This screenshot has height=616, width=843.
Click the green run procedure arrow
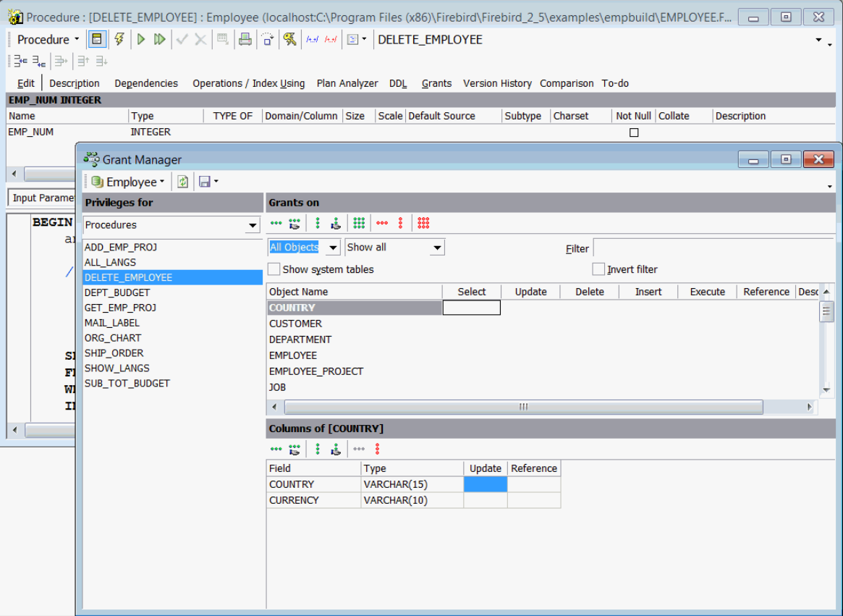click(x=142, y=39)
